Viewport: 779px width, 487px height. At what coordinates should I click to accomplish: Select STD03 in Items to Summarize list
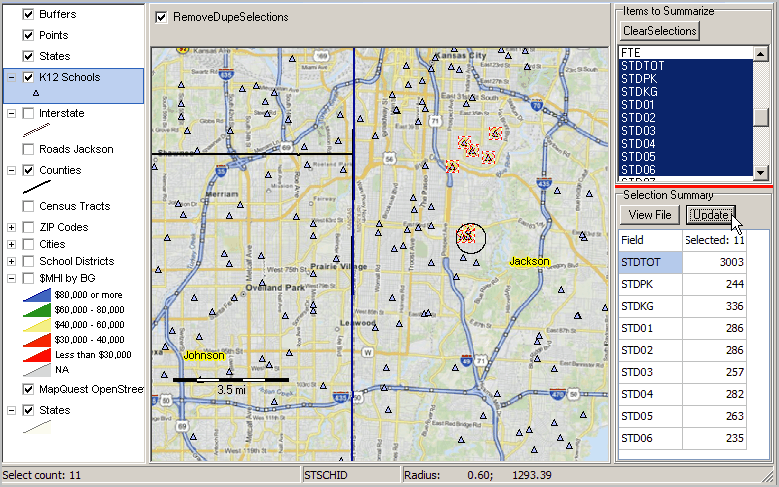pyautogui.click(x=686, y=130)
